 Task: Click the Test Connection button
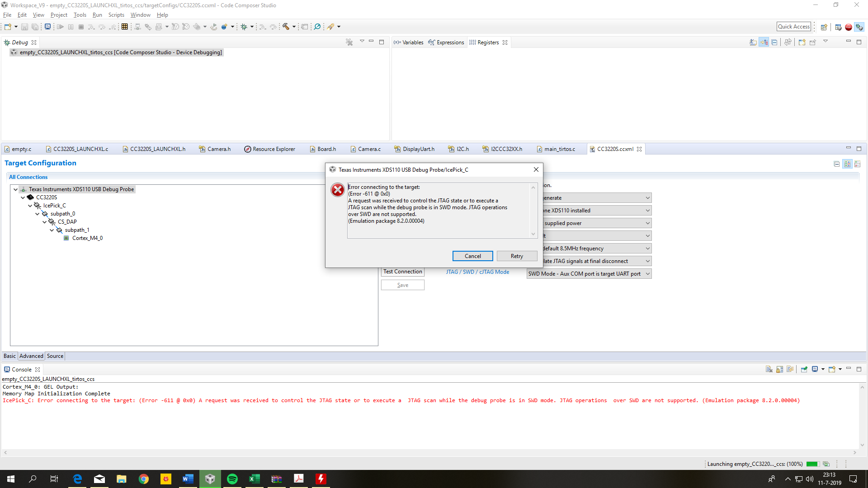402,272
